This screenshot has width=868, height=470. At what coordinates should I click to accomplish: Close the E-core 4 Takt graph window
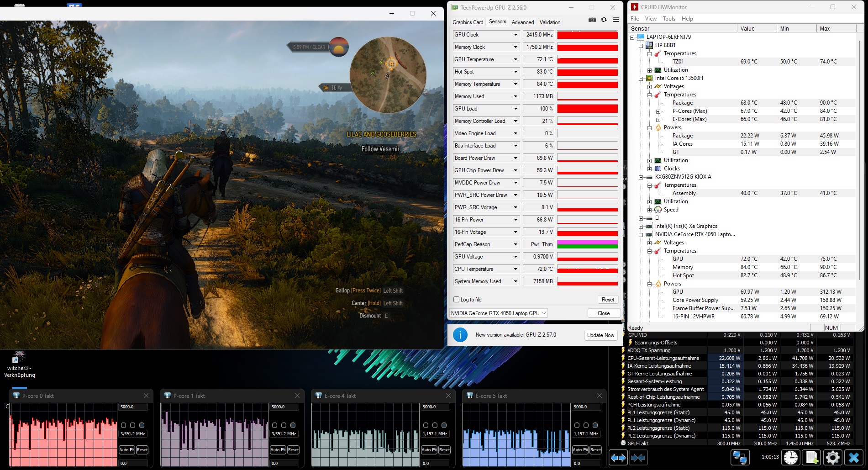448,396
